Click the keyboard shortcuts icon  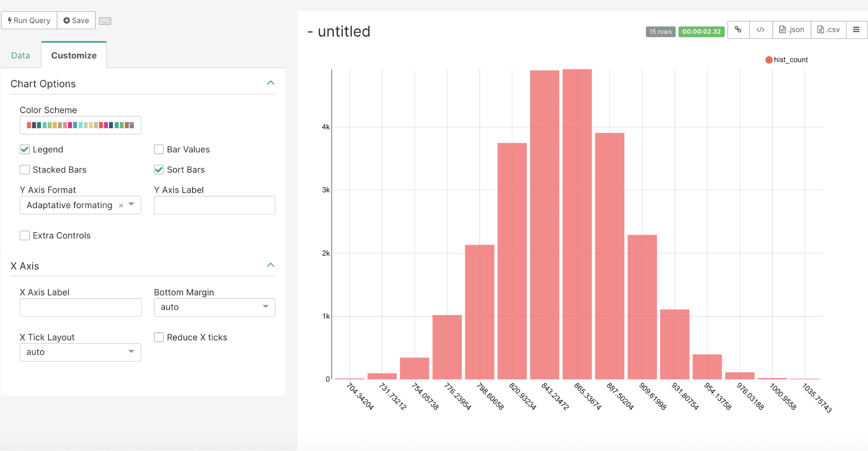(x=105, y=21)
